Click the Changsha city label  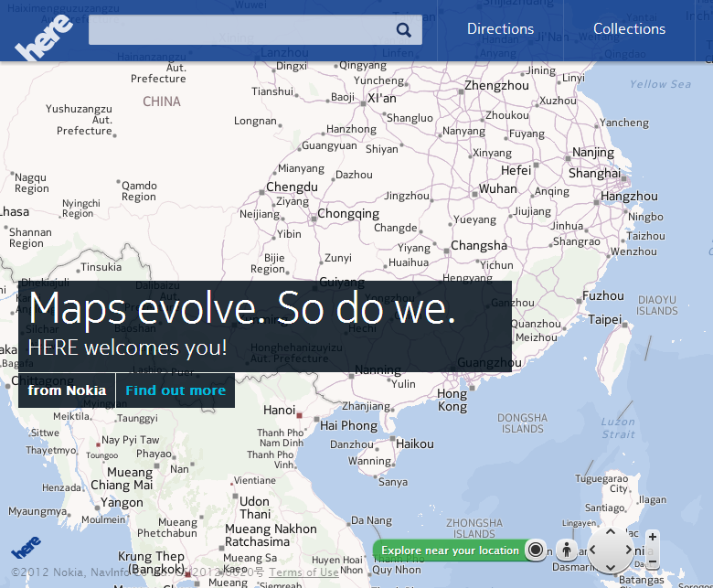(x=479, y=246)
